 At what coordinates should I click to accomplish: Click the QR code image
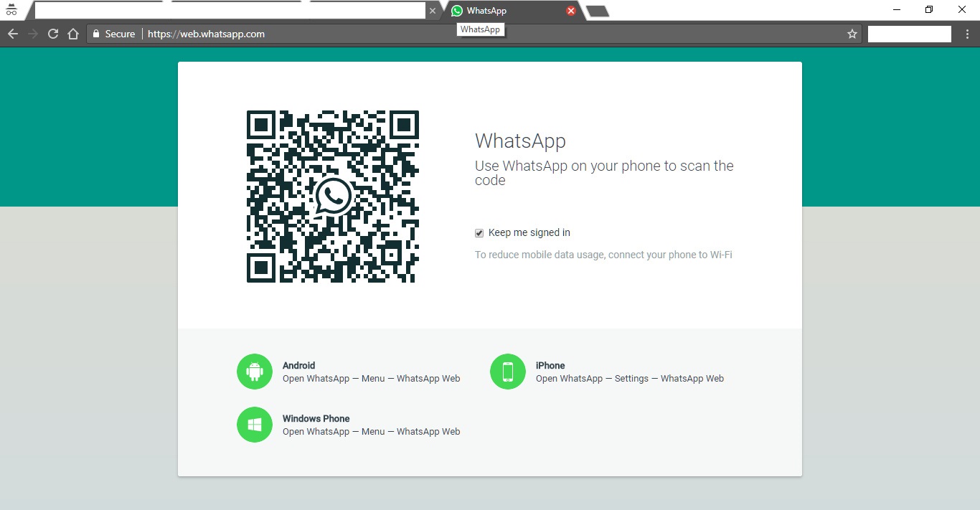(333, 197)
